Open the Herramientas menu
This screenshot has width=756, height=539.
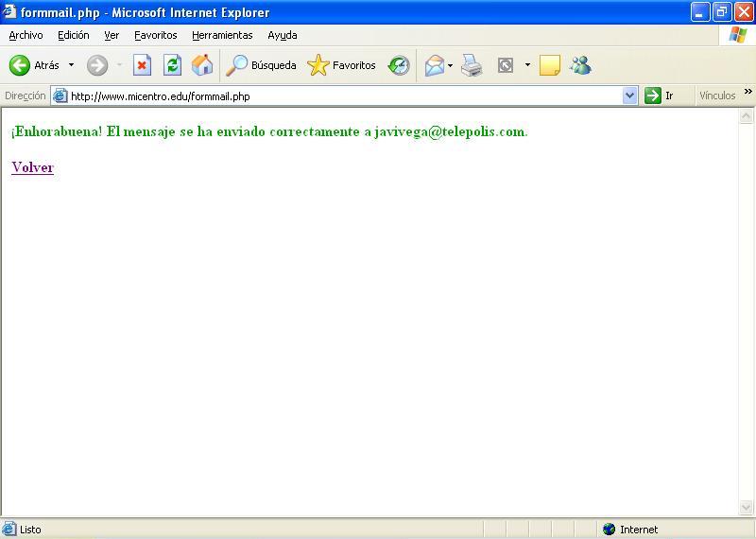pyautogui.click(x=222, y=35)
